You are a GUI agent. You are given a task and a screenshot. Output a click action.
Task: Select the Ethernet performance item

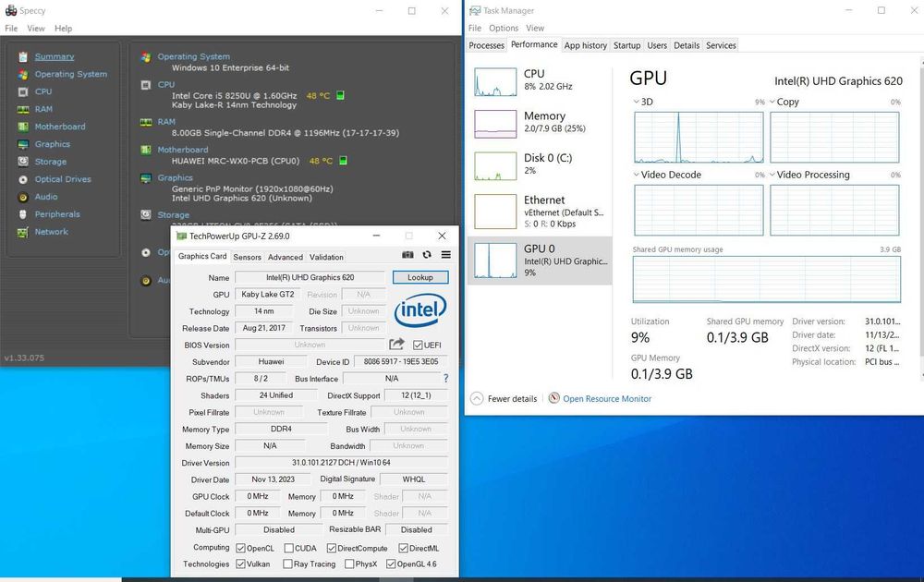coord(540,212)
